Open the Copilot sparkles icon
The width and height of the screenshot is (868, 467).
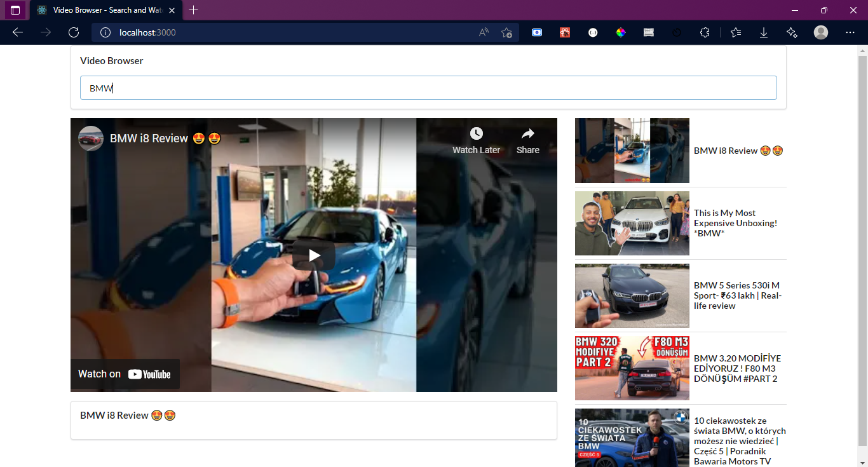click(x=792, y=32)
